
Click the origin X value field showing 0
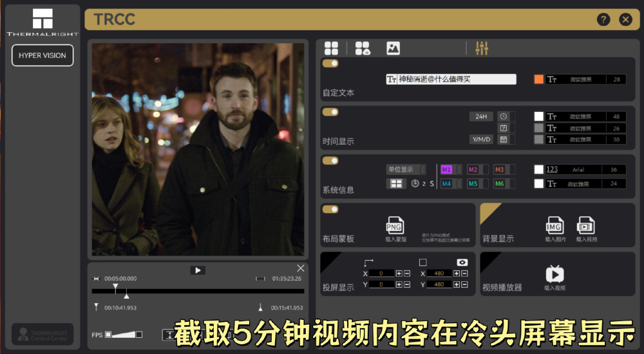381,273
